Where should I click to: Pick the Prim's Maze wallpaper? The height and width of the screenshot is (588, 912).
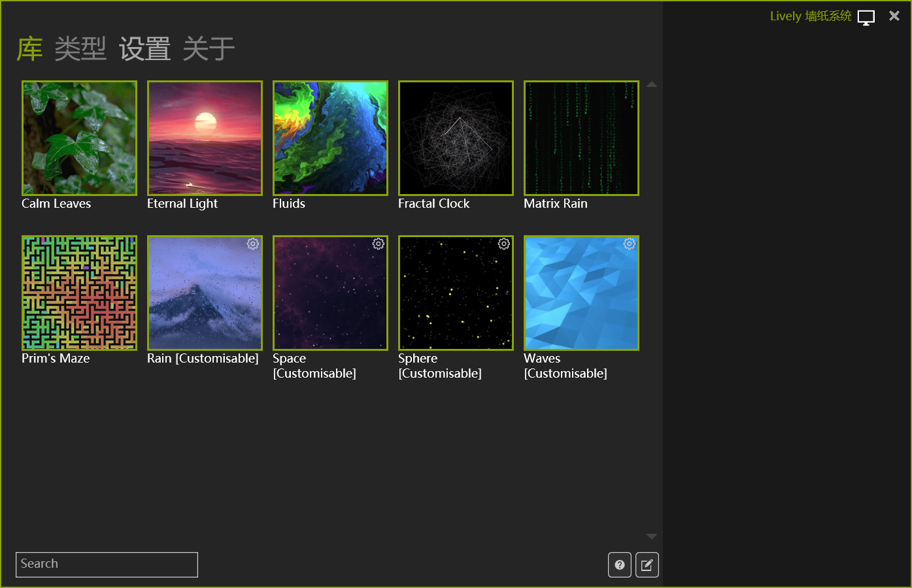pos(79,293)
